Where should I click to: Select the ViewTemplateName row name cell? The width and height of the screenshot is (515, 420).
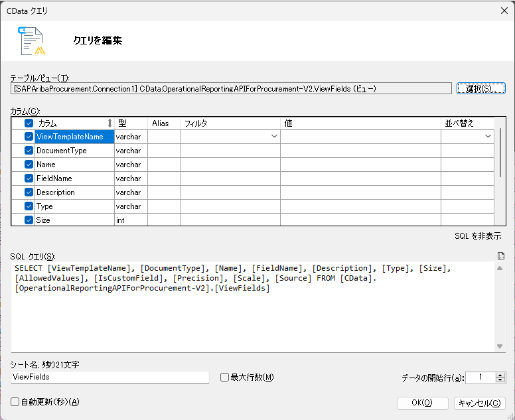click(74, 137)
